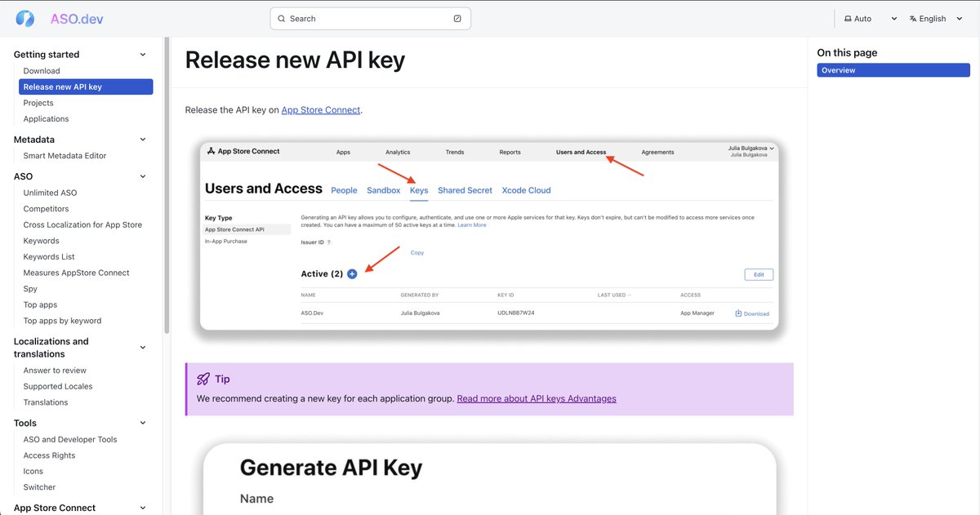Select Release new API key in sidebar

[x=86, y=87]
